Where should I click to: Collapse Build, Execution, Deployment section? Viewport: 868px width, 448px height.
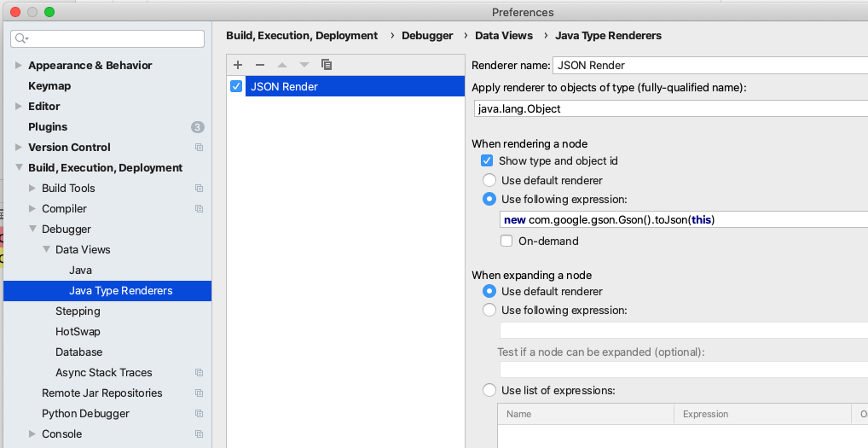tap(19, 167)
